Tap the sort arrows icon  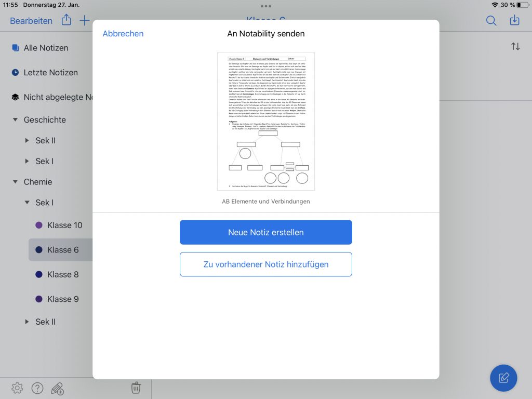515,46
